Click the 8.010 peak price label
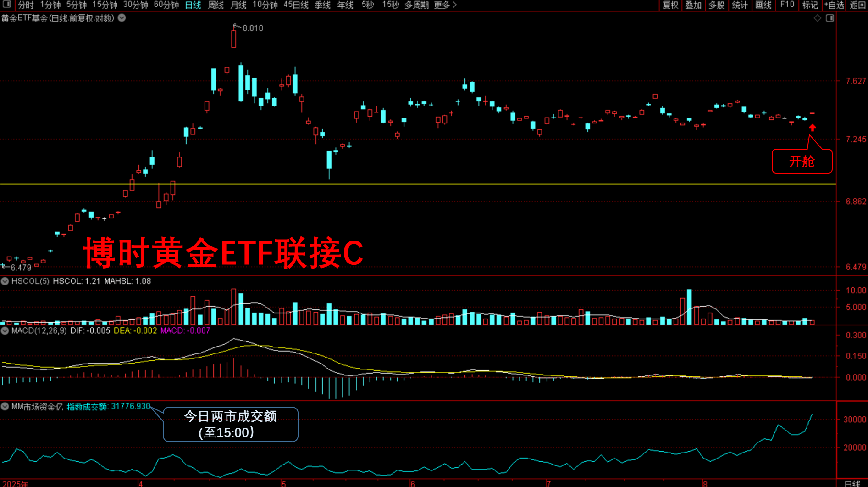The image size is (868, 487). tap(253, 28)
